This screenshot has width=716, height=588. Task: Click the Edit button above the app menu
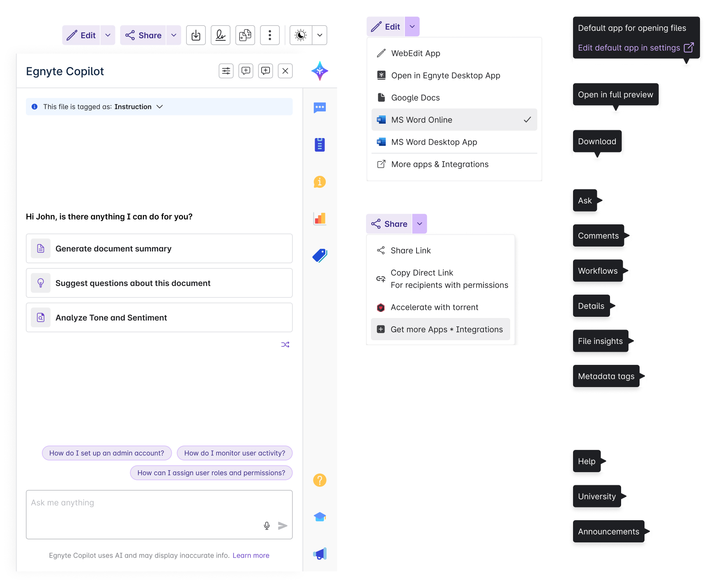pyautogui.click(x=385, y=27)
